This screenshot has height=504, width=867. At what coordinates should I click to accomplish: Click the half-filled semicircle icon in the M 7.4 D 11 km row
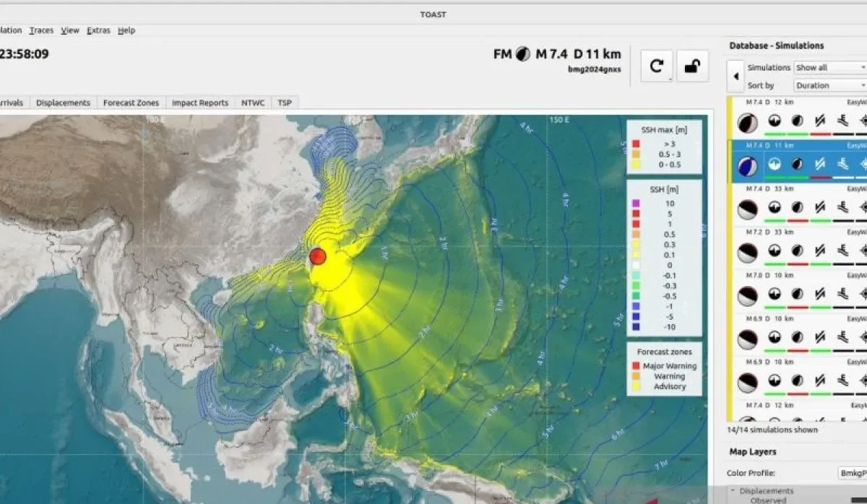click(775, 164)
